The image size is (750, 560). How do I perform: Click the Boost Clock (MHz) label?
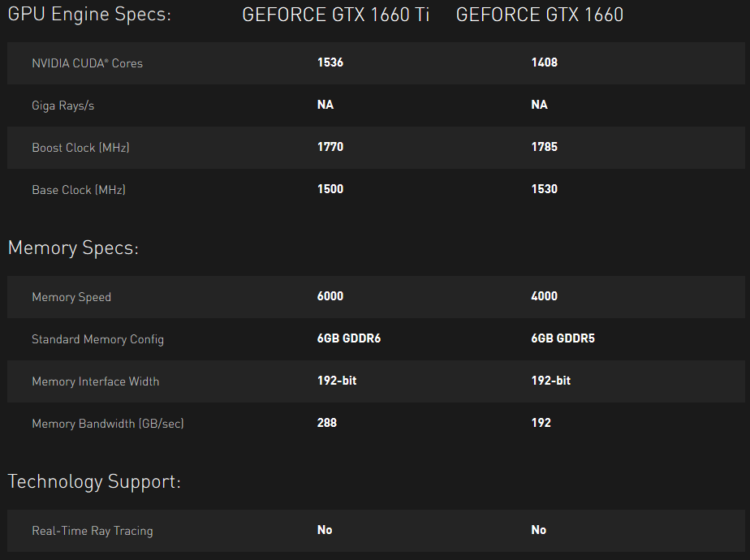tap(80, 147)
